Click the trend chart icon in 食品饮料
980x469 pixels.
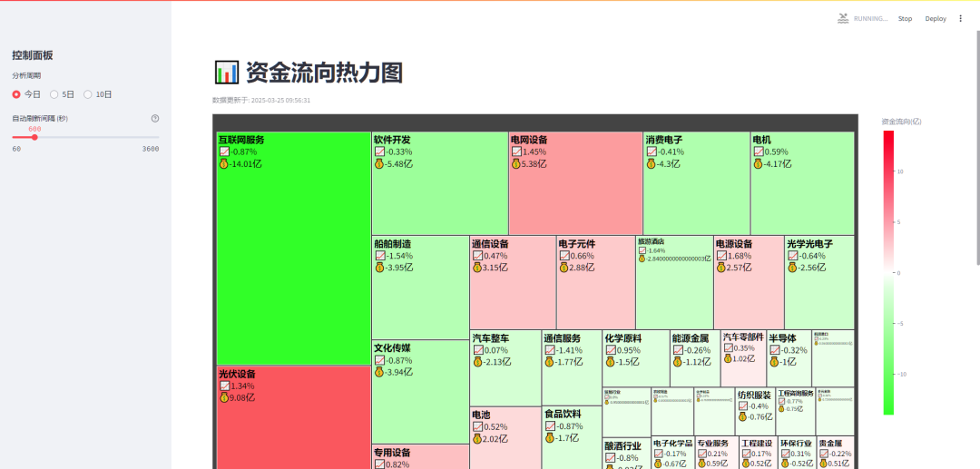tap(550, 425)
